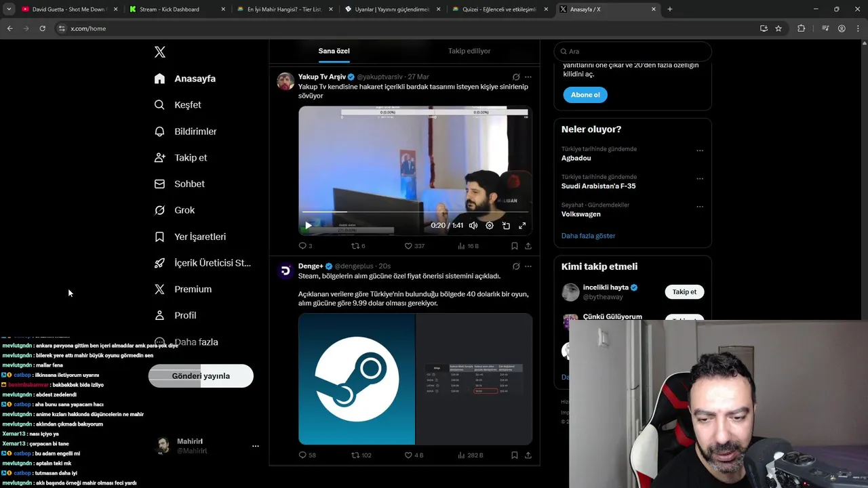Open Grok explain on Denge+ post
The image size is (868, 488).
coord(516,266)
